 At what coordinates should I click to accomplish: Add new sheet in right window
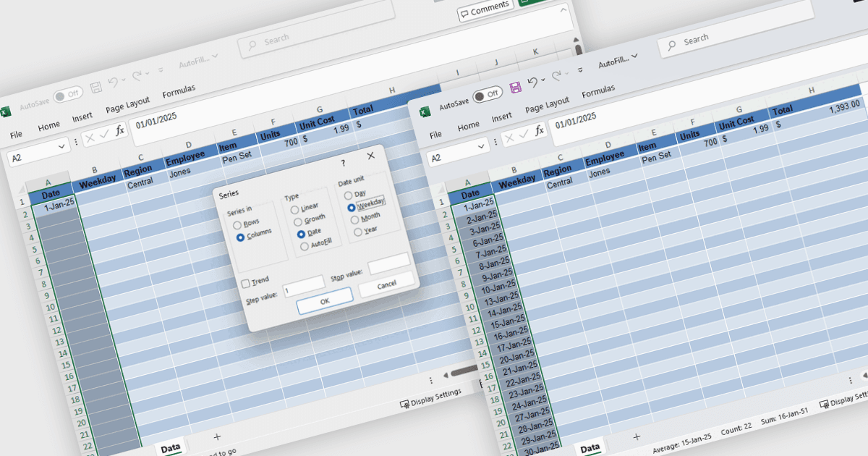click(x=636, y=436)
